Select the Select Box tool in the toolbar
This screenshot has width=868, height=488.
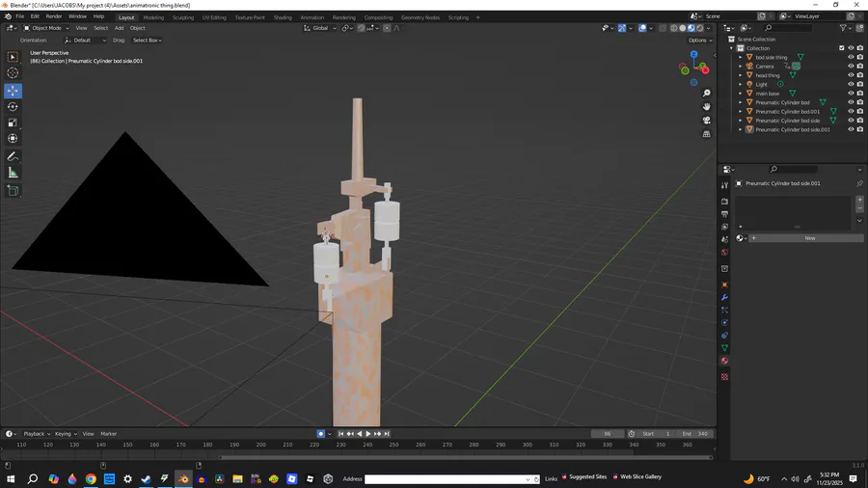point(13,57)
